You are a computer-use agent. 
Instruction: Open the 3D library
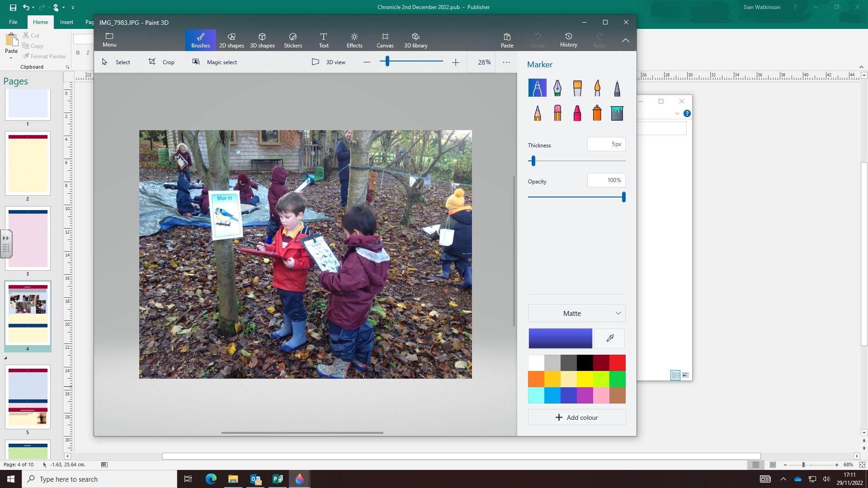(x=415, y=40)
